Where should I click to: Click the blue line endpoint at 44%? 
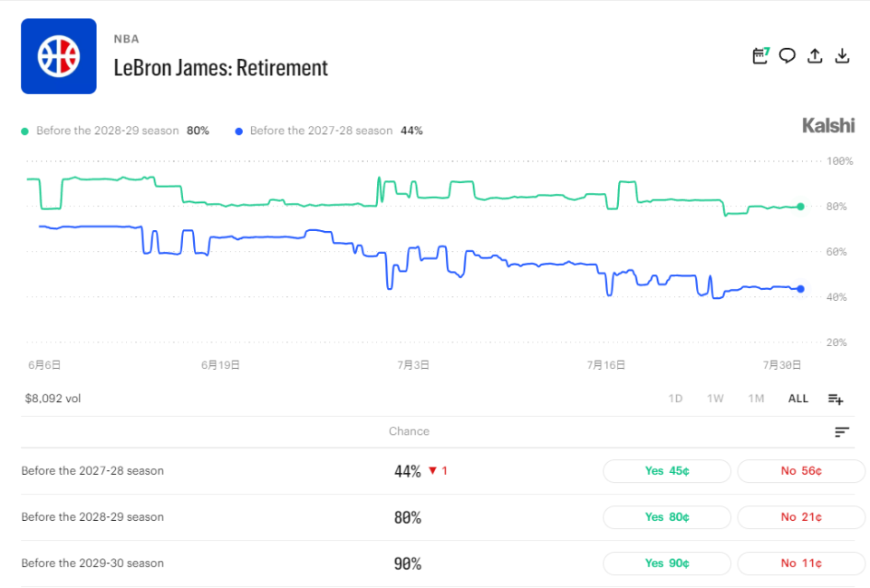click(x=800, y=288)
